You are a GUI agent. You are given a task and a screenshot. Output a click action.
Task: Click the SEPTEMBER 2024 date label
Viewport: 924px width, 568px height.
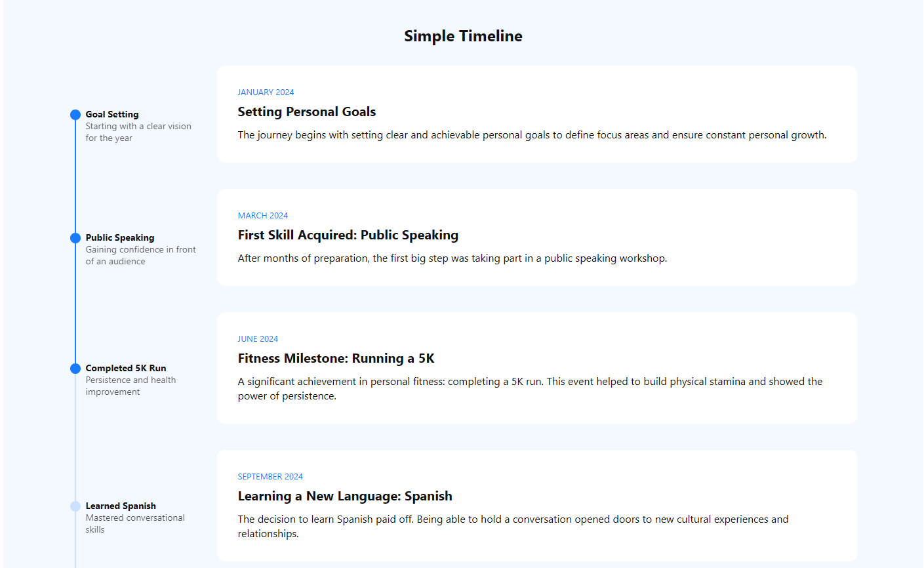[x=270, y=477]
